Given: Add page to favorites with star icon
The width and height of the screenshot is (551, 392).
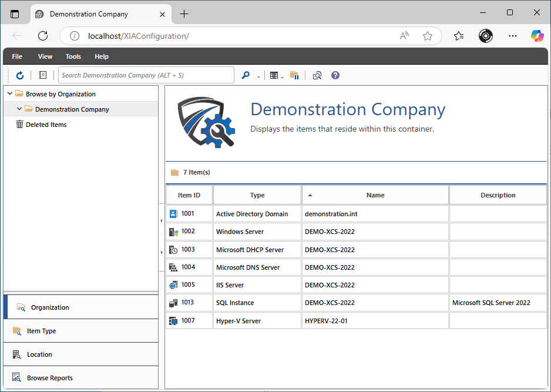Looking at the screenshot, I should (427, 35).
